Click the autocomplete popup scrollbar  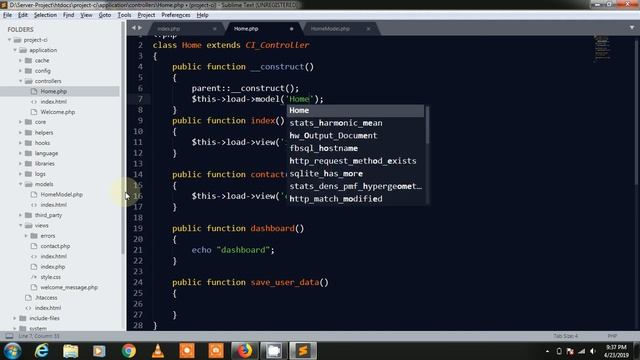coord(427,125)
